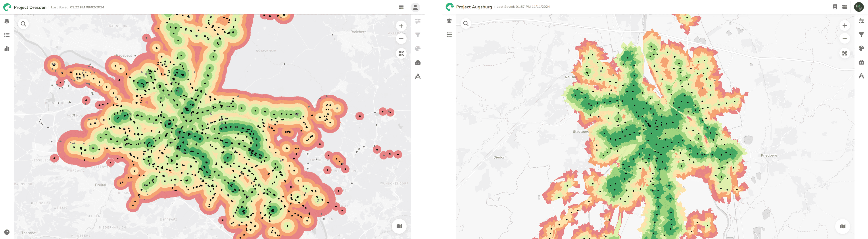Open settings sliders in Augsburg right sidebar

861,21
